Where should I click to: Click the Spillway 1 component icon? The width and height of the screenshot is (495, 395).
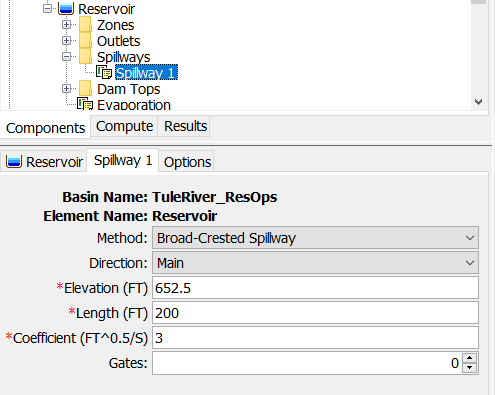[104, 72]
